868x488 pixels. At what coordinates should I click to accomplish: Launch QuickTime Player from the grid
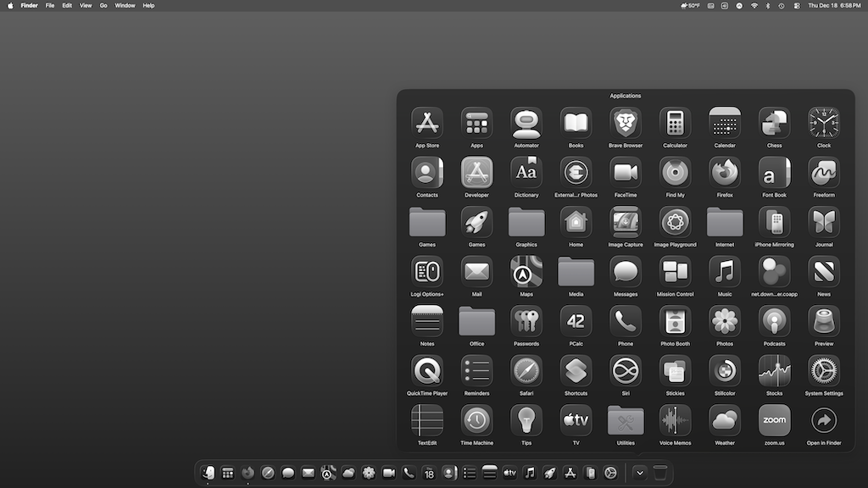[x=427, y=371]
